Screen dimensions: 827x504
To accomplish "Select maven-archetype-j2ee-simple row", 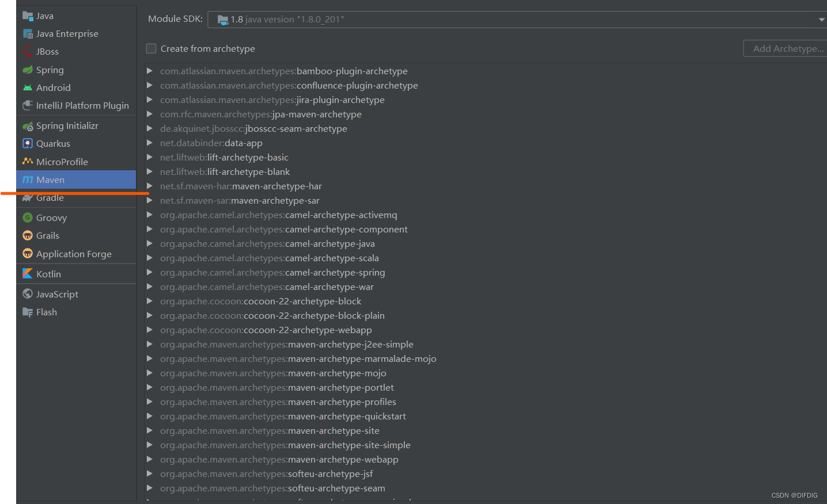I will click(x=485, y=344).
